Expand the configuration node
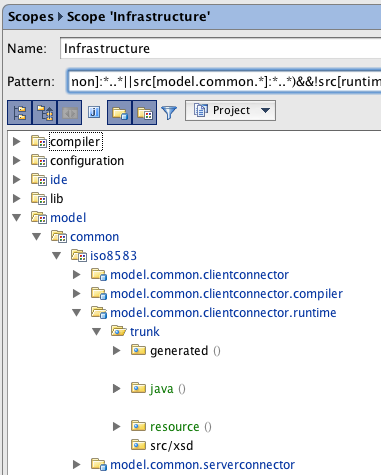 click(x=16, y=161)
